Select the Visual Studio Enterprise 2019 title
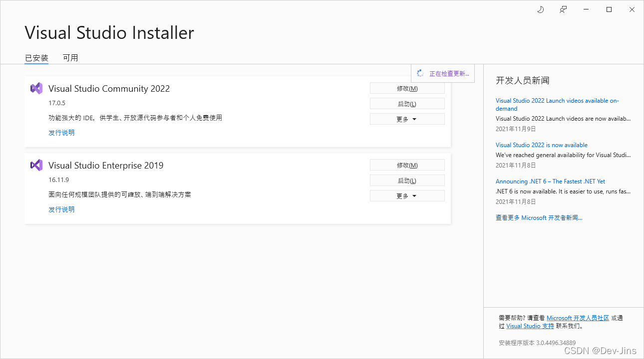This screenshot has width=644, height=359. tap(106, 166)
